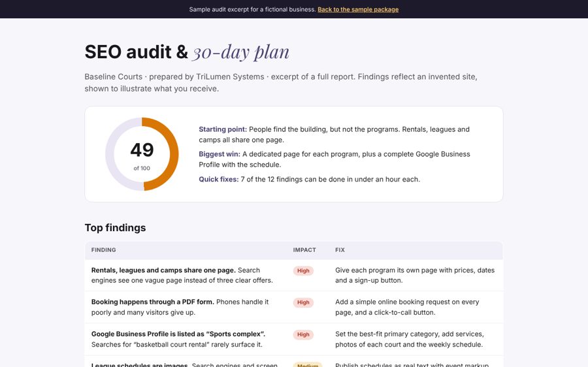Screen dimensions: 588x367
Task: Click the 'Biggest win:' label
Action: point(220,154)
